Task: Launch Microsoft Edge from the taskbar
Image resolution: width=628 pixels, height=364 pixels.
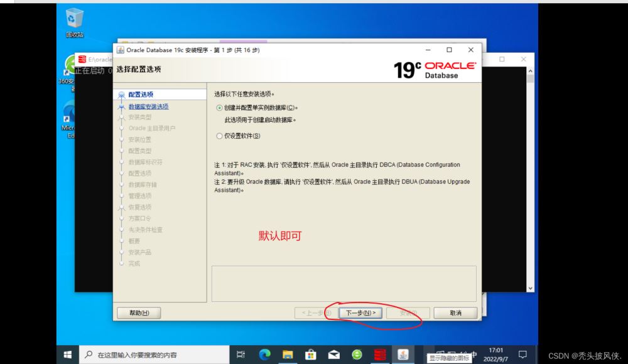Action: coord(264,355)
